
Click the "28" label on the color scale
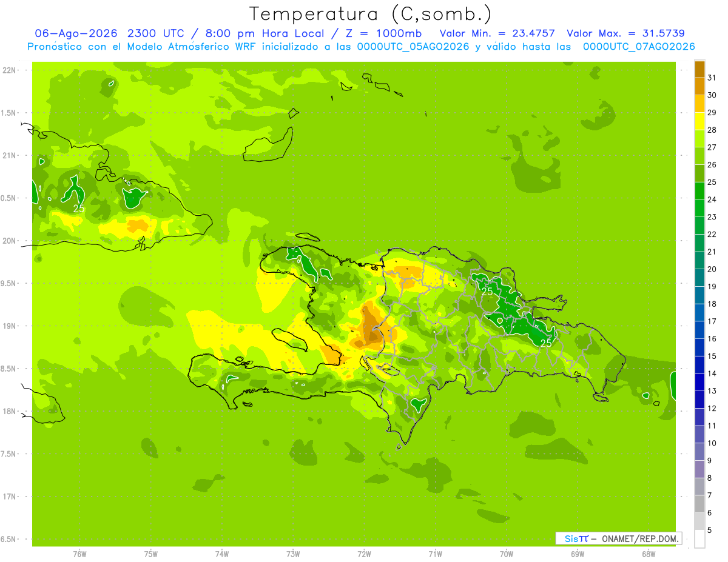tap(712, 130)
